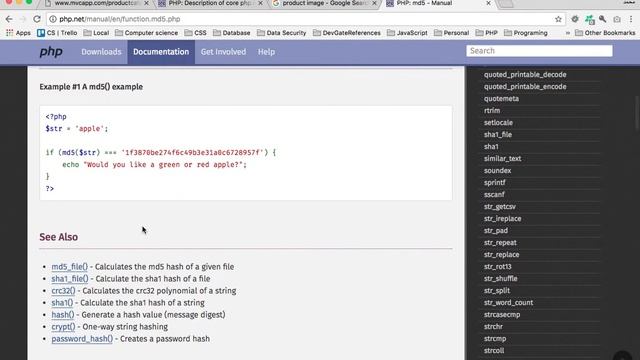Open the Apps grid shortcut
Viewport: 640px width, 360px height.
click(18, 33)
